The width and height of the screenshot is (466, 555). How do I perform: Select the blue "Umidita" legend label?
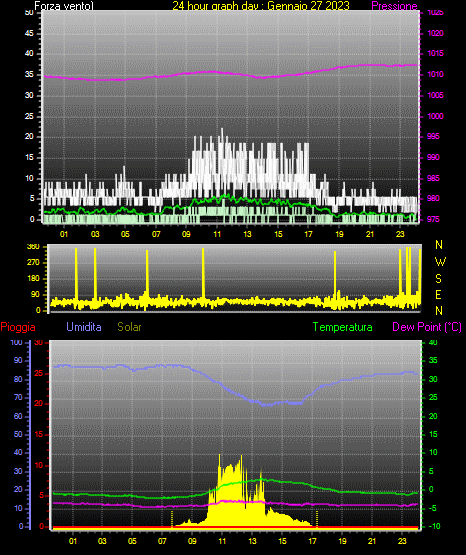point(84,327)
